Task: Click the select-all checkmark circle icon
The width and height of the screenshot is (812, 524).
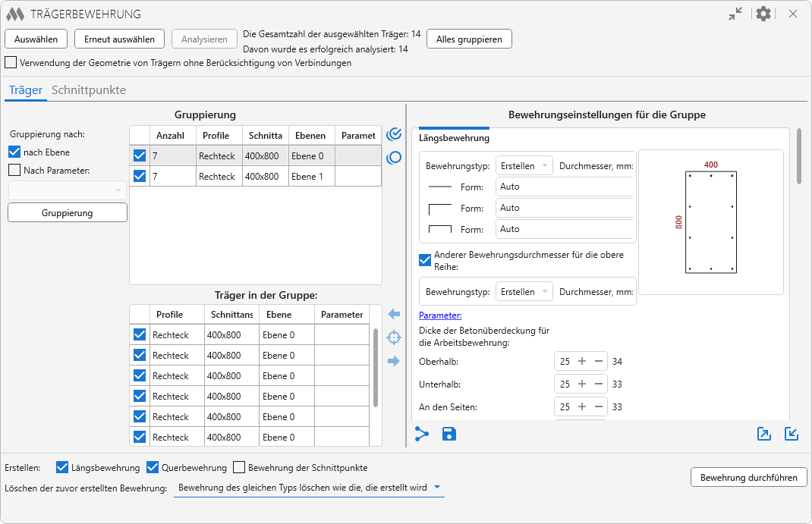Action: click(x=394, y=134)
